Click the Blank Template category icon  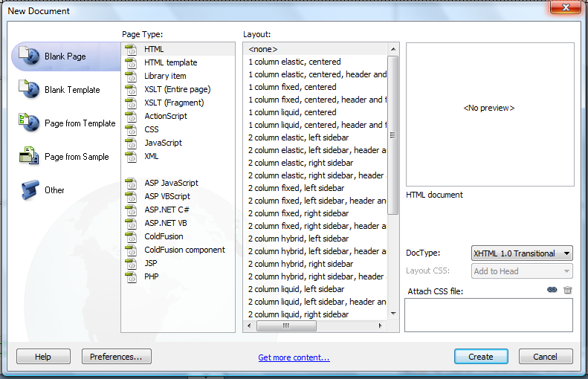(x=29, y=89)
